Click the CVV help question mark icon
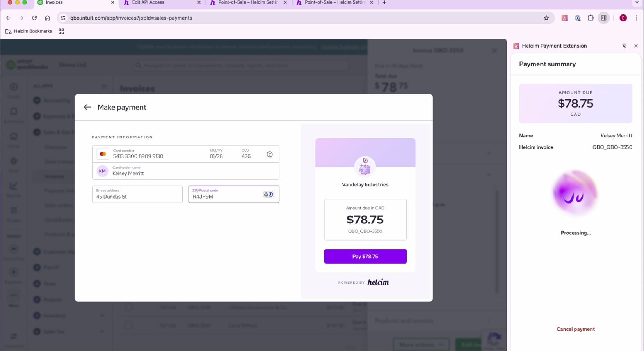Image resolution: width=644 pixels, height=351 pixels. click(270, 154)
